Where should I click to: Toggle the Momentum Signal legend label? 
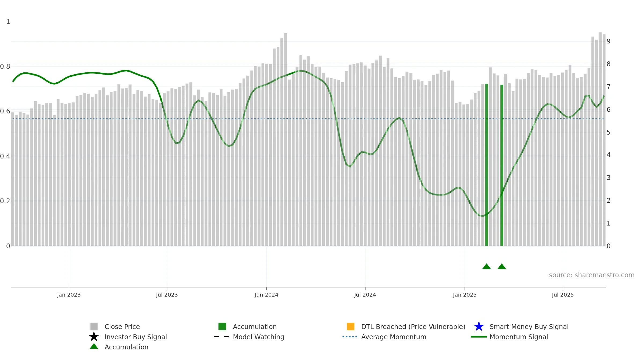(x=519, y=337)
